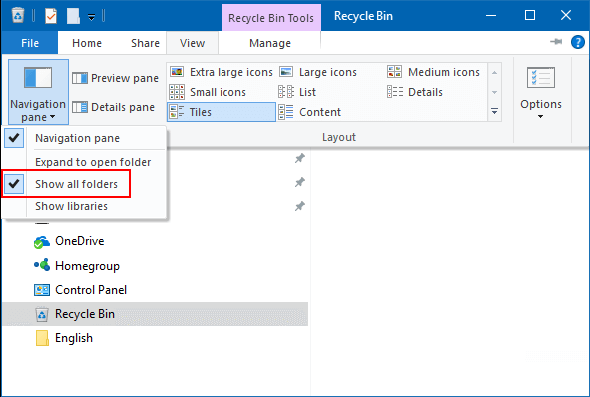Select the View ribbon tab

192,43
